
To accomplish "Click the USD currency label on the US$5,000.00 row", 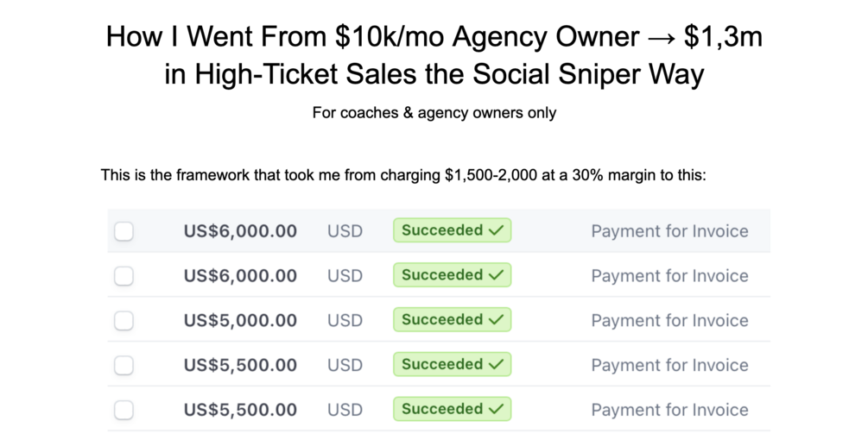I will tap(345, 320).
